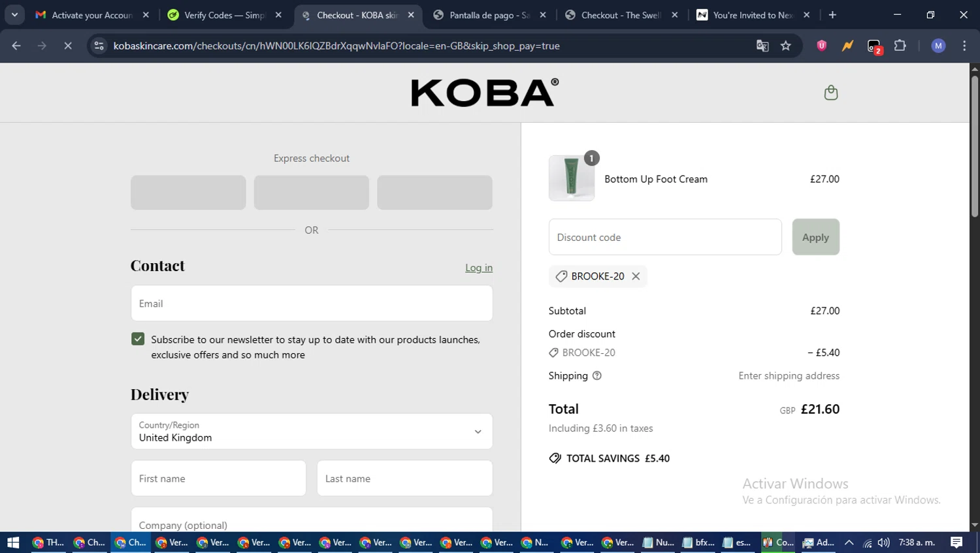The image size is (980, 553).
Task: Click the taskbar clock 7:38 a. m.
Action: (x=917, y=543)
